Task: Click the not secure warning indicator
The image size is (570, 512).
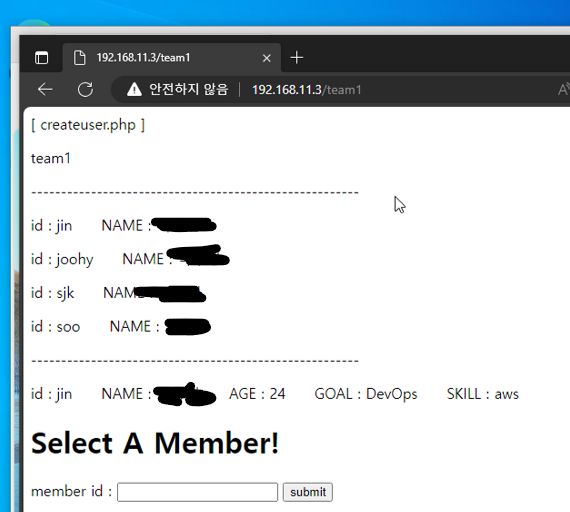Action: 177,89
